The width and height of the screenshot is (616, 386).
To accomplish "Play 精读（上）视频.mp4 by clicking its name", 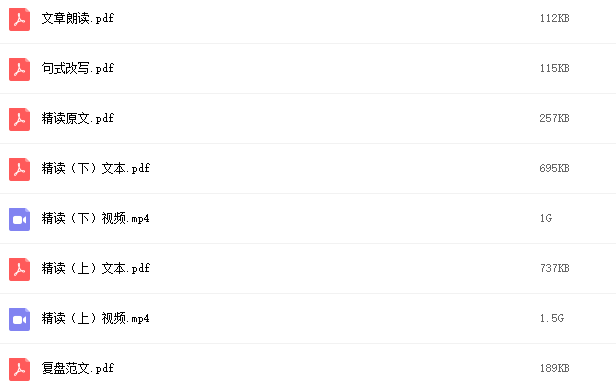I will tap(95, 318).
